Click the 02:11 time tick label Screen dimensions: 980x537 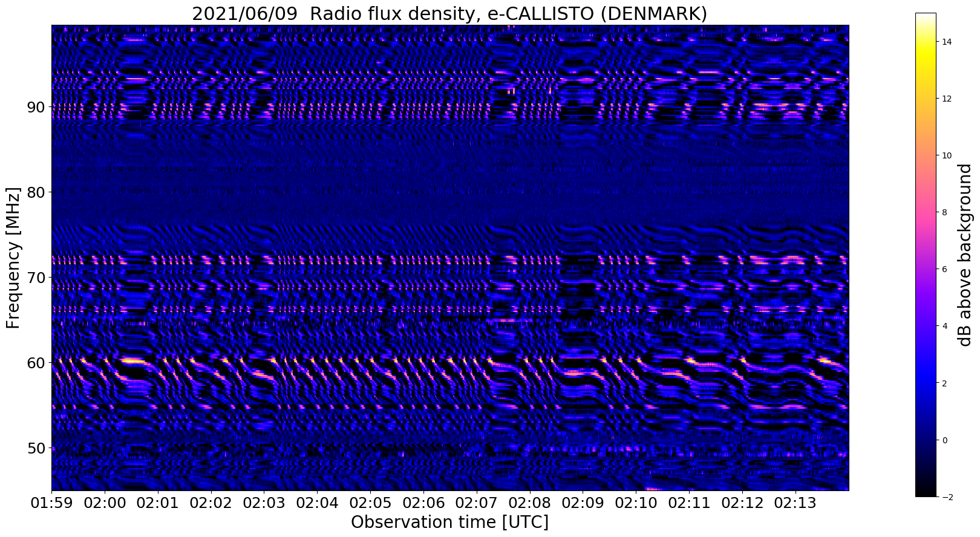(x=689, y=503)
